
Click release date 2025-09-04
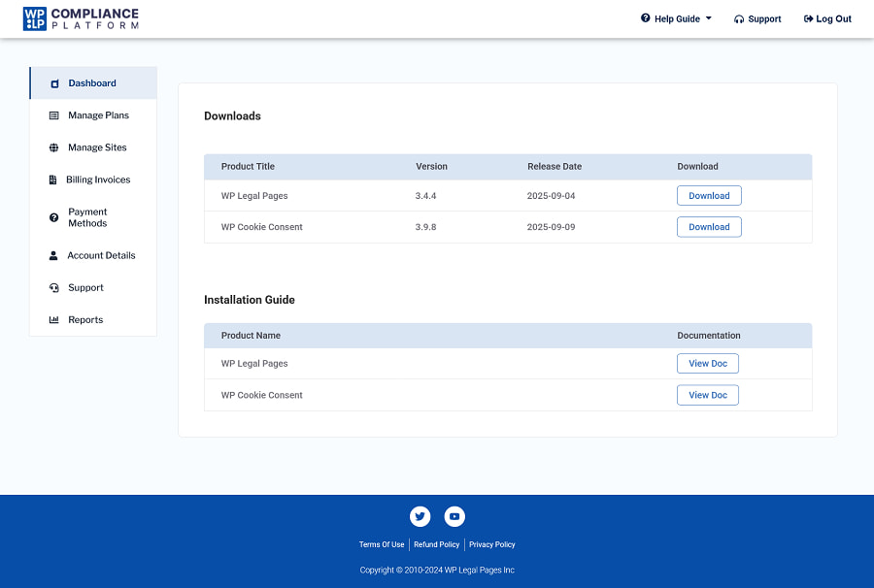(552, 196)
